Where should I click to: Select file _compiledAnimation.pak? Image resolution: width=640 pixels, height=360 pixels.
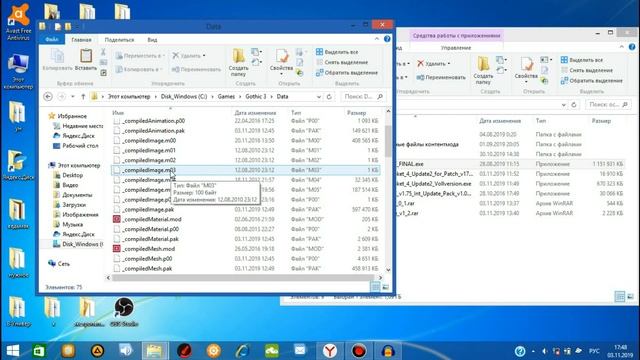[153, 131]
